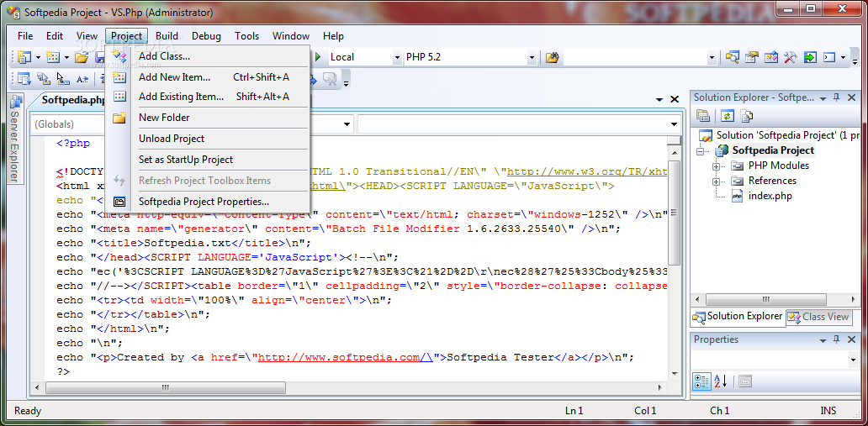
Task: Open Solution Explorer window position dropdown arrow
Action: 823,97
